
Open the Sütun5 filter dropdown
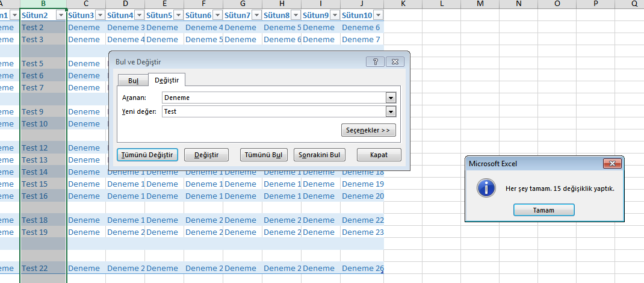178,15
